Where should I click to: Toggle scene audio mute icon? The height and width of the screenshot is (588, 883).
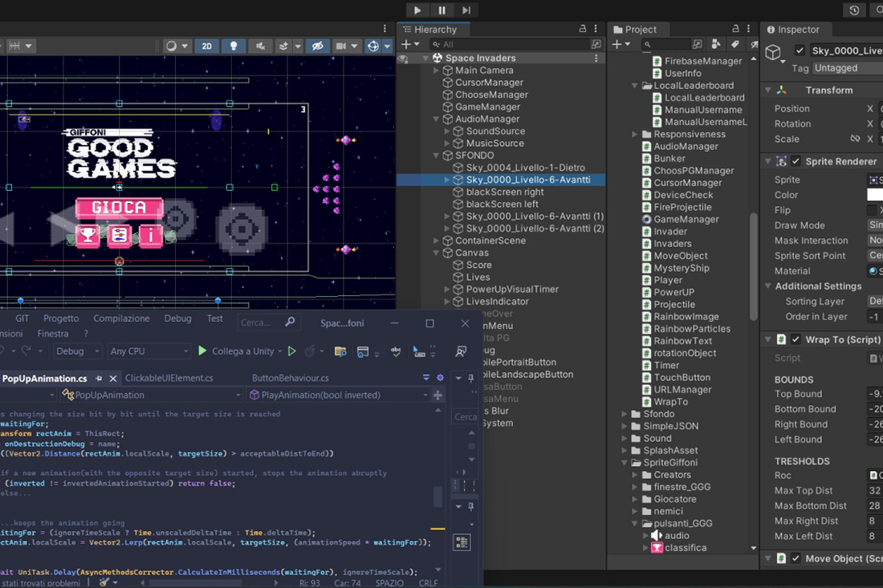(260, 47)
